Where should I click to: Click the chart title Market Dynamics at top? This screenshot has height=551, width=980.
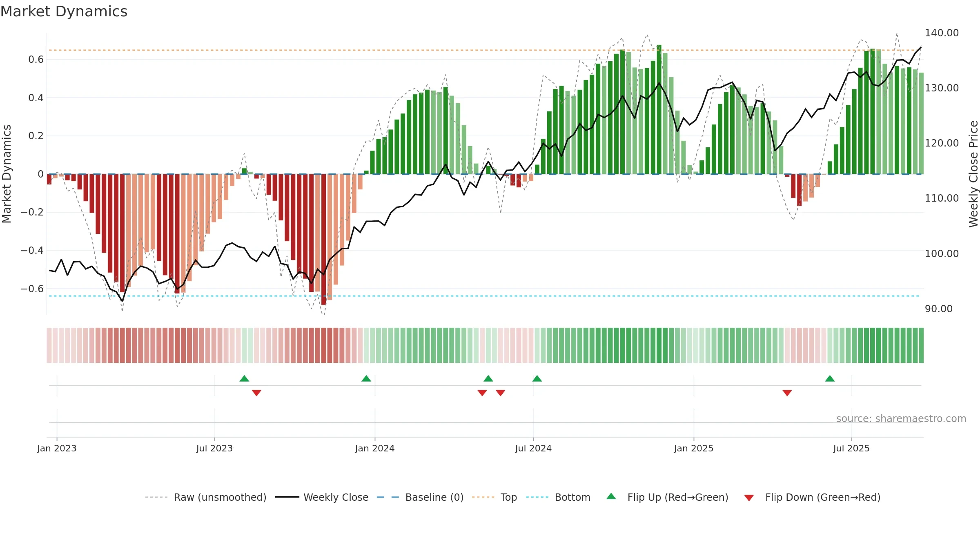64,11
